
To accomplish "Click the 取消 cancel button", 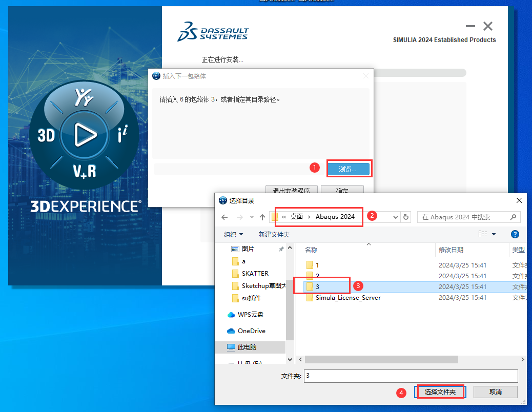I will [x=496, y=392].
